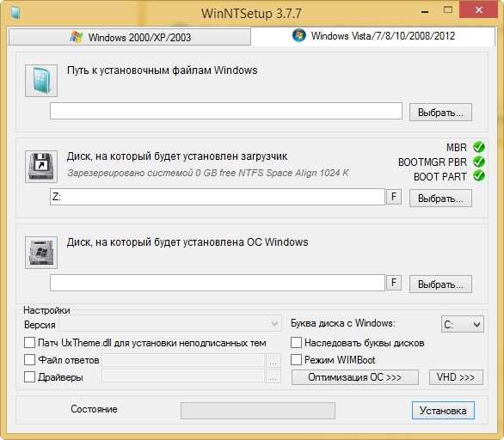The width and height of the screenshot is (504, 440).
Task: Switch to the Windows 2000/XP/2003 tab
Action: [130, 37]
